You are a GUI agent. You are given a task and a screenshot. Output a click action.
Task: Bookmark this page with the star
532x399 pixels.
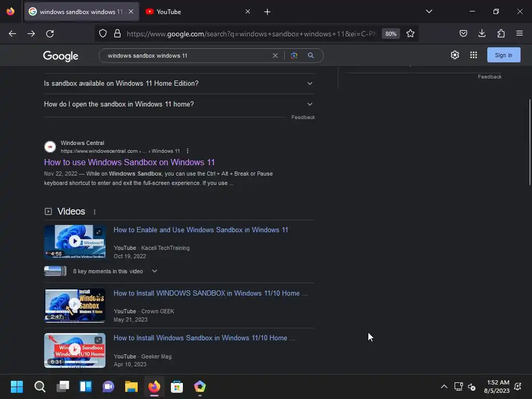coord(410,34)
